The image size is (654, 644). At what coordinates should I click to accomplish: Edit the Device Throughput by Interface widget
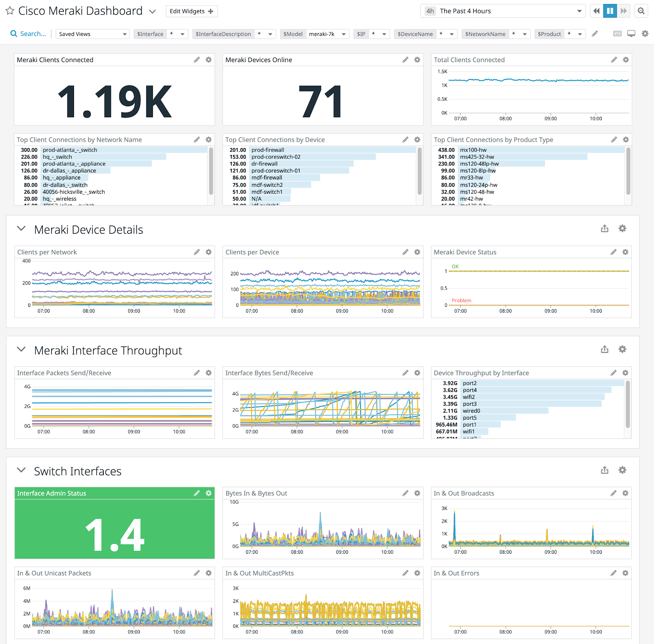(613, 373)
